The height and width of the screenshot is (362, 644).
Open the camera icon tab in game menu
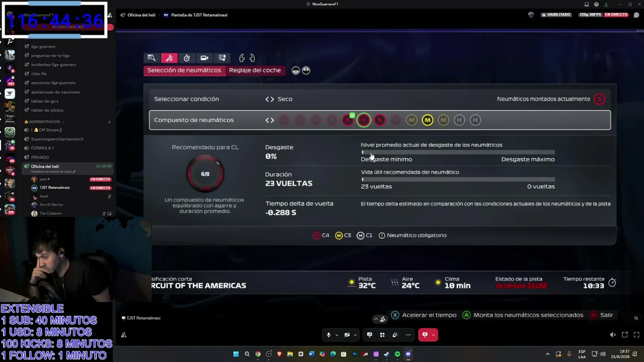pyautogui.click(x=204, y=58)
